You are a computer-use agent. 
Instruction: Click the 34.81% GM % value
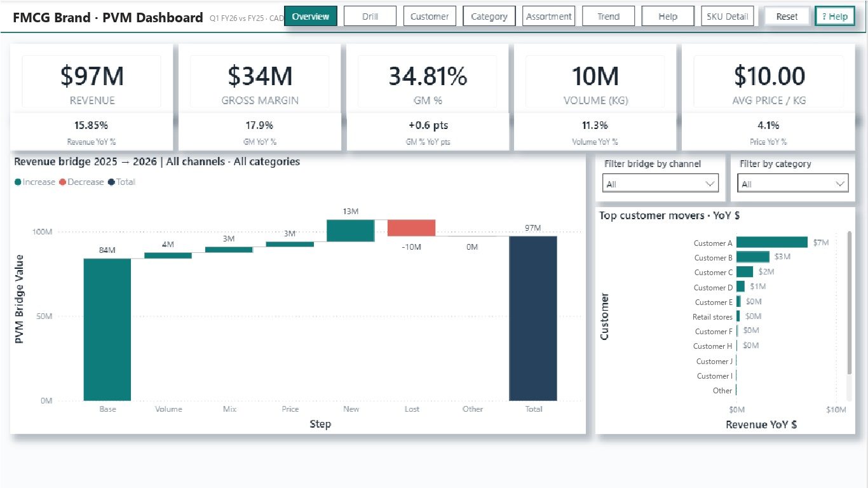[428, 76]
